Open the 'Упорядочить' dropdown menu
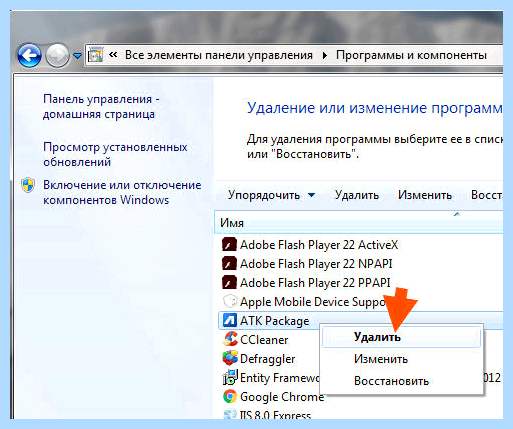Viewport: 513px width, 429px height. click(x=271, y=195)
